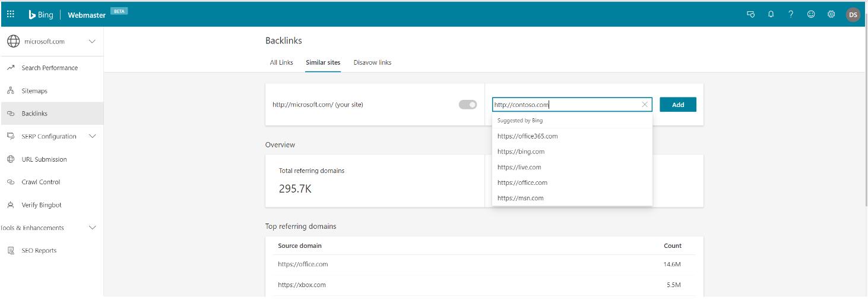Choose https://office.com in the suggestions dropdown
Viewport: 868px width, 299px height.
pos(572,182)
